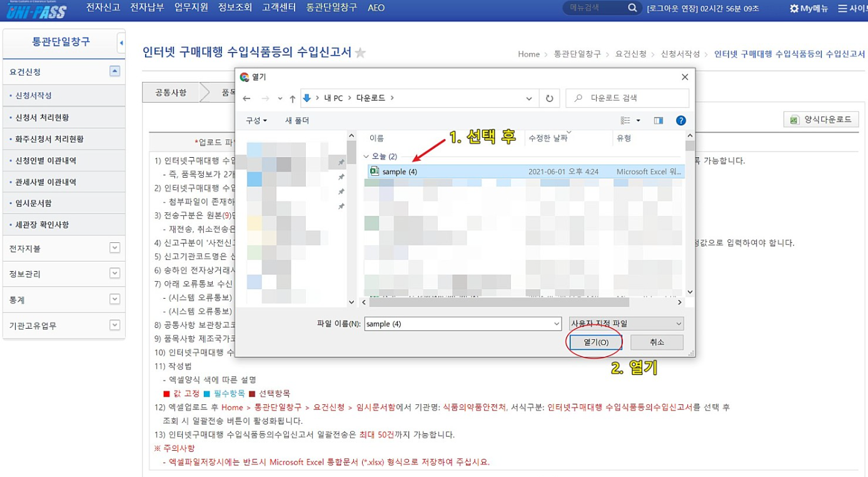The height and width of the screenshot is (477, 868).
Task: Click the Excel icon in 양식다운로드 button
Action: [x=794, y=120]
